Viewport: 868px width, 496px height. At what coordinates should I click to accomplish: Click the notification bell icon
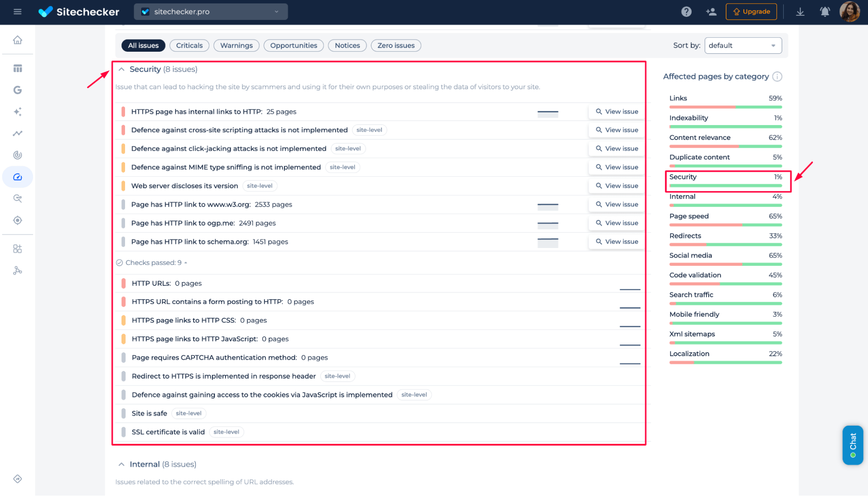[x=825, y=12]
